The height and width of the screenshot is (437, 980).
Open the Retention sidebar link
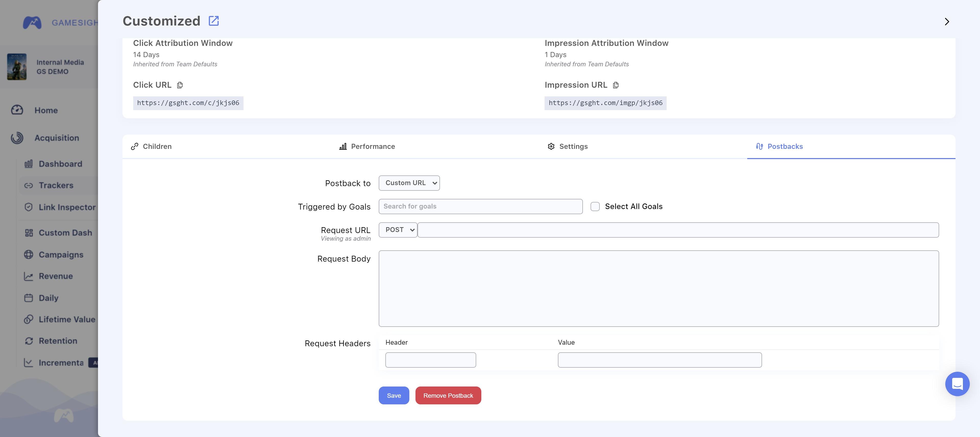click(x=58, y=341)
